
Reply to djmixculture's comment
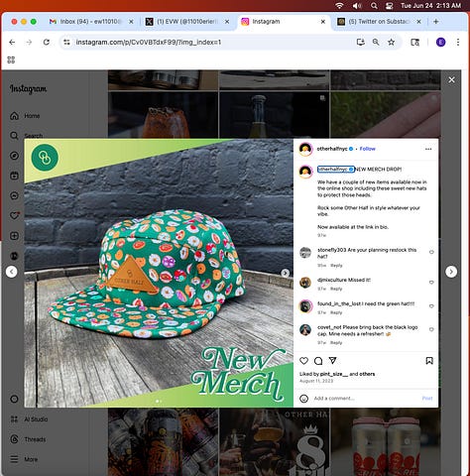coord(336,289)
